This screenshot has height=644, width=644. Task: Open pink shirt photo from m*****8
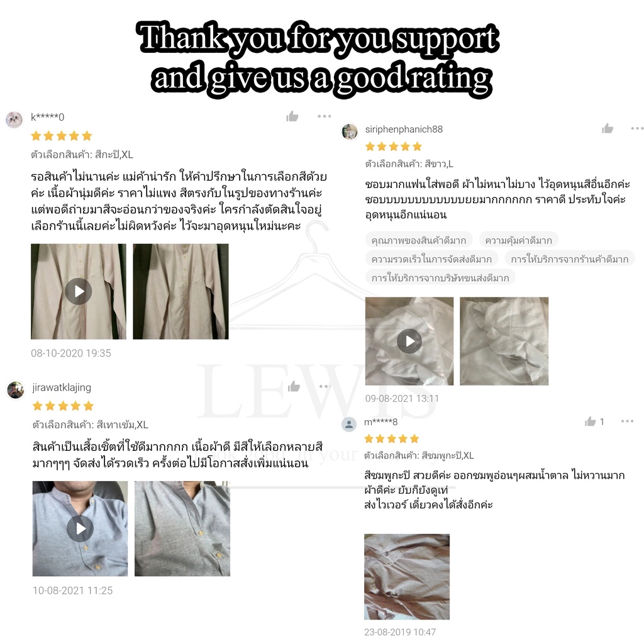point(407,577)
